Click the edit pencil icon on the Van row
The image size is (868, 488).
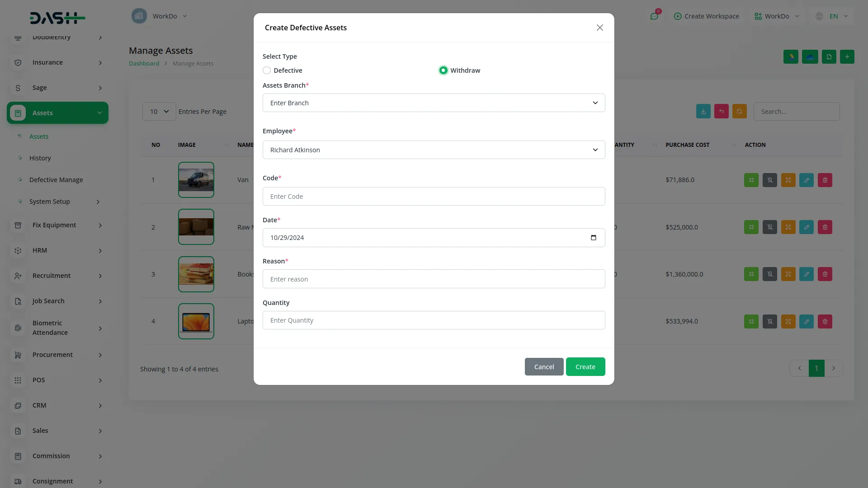[806, 180]
